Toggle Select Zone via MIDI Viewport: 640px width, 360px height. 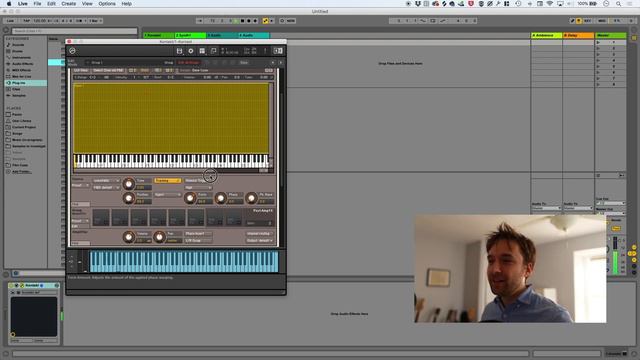click(108, 70)
